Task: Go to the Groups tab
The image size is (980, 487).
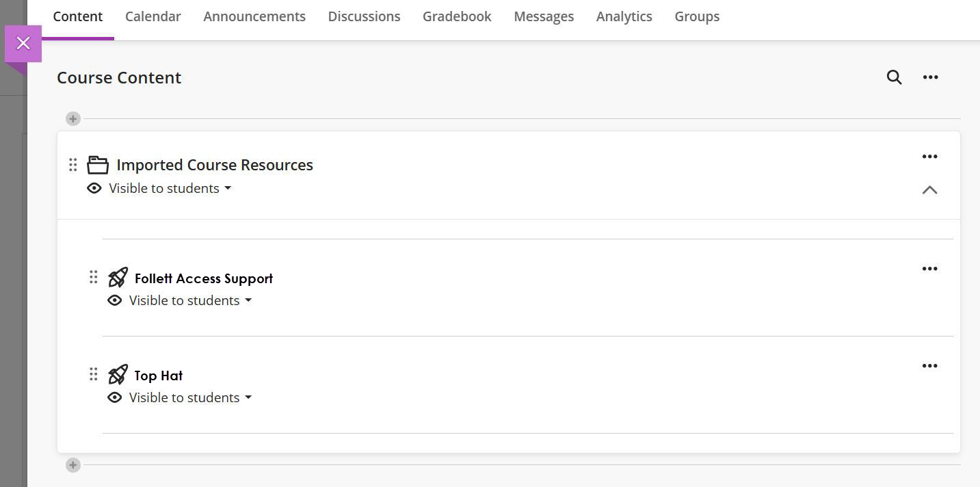Action: click(697, 16)
